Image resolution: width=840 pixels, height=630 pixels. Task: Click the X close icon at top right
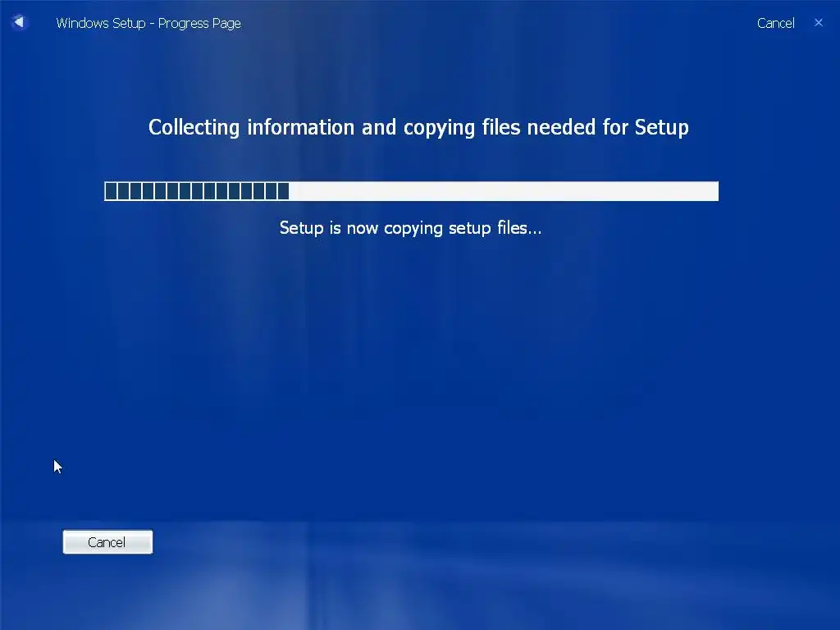(x=818, y=22)
